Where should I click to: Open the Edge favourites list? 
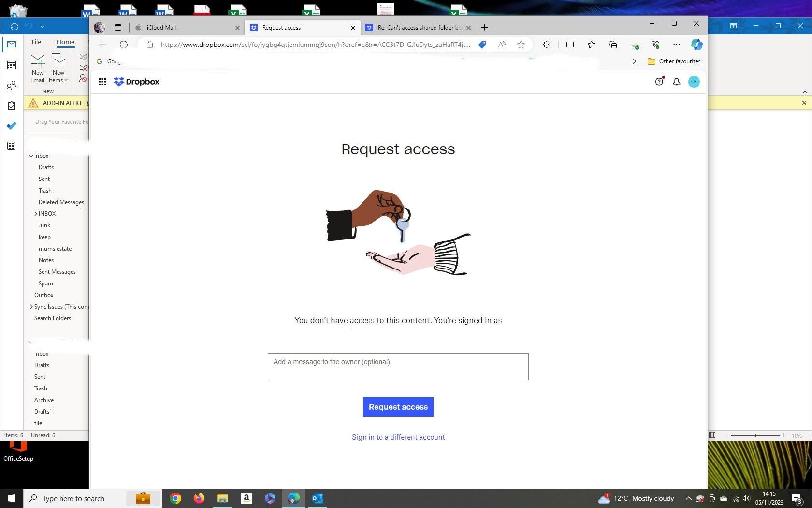(592, 45)
